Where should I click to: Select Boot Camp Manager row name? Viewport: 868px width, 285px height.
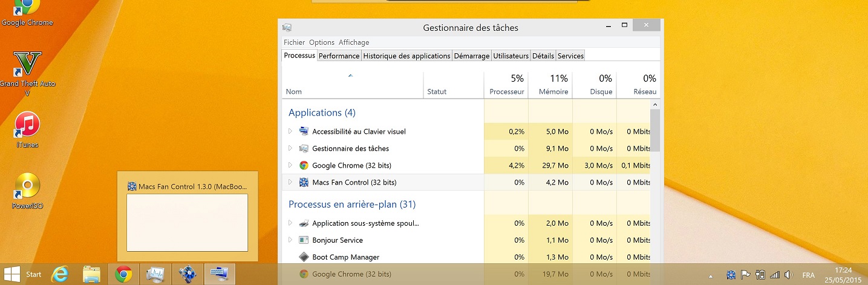coord(345,257)
